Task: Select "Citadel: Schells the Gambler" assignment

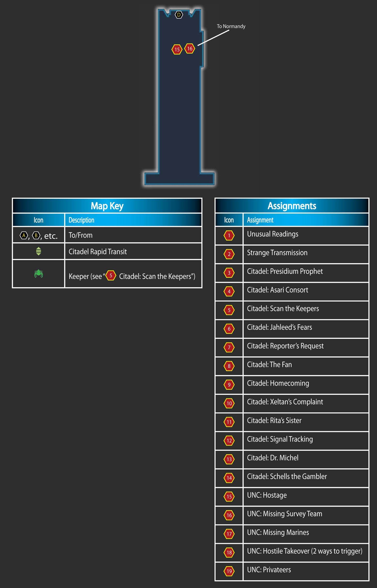Action: (287, 477)
